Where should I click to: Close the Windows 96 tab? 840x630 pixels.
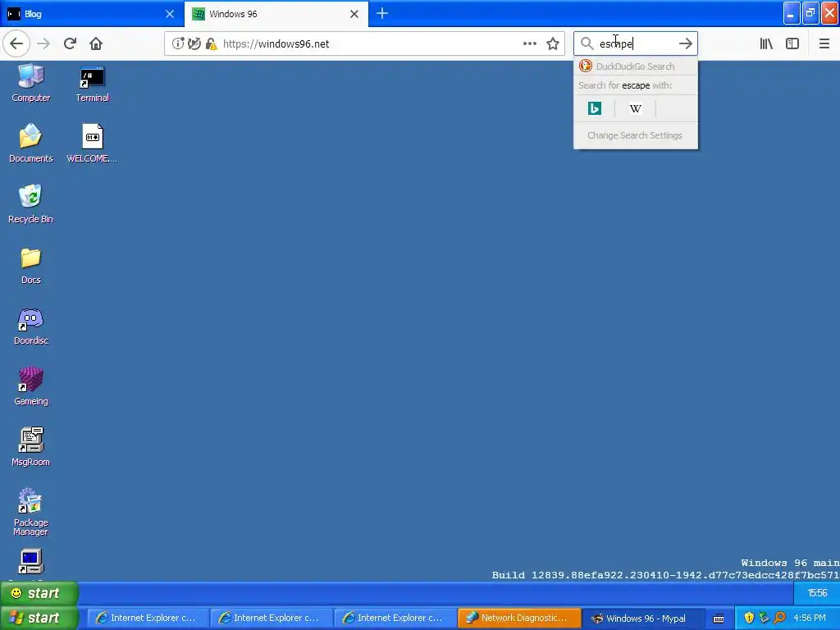coord(354,14)
